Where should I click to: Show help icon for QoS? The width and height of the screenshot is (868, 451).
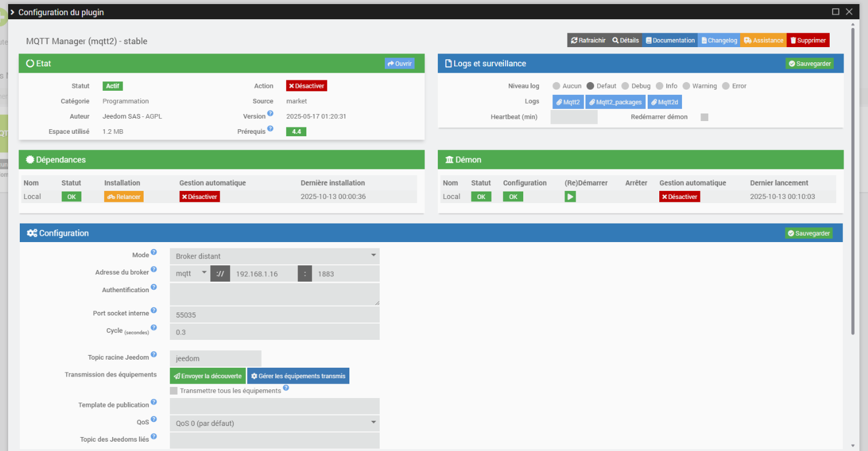(x=154, y=419)
